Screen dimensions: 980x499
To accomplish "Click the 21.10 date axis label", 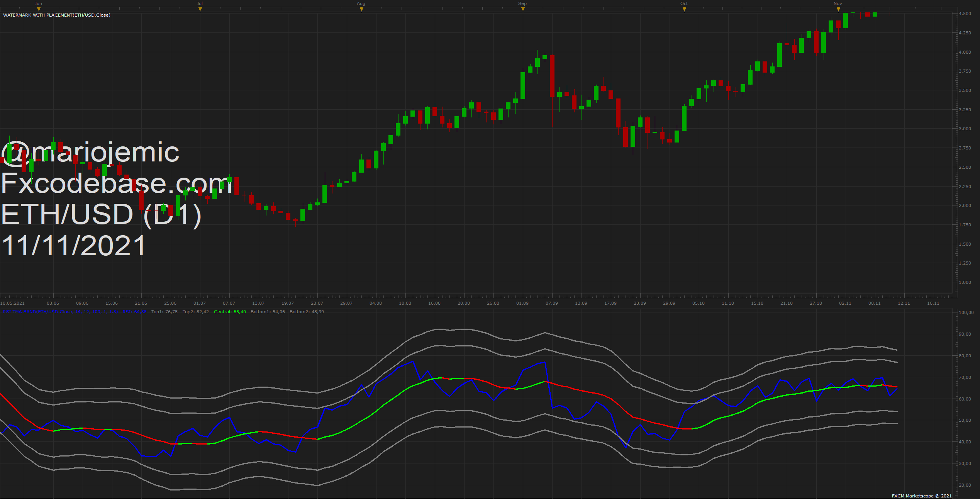I will [787, 303].
